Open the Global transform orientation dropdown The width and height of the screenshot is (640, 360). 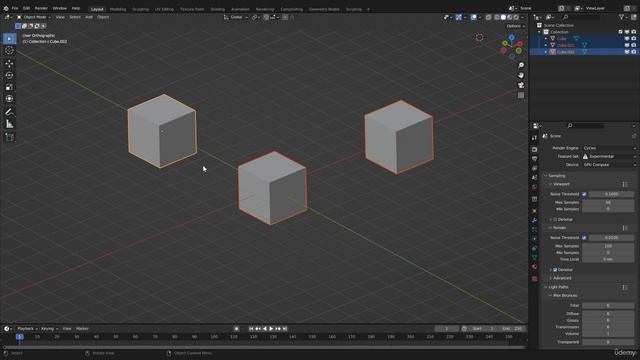pos(236,17)
